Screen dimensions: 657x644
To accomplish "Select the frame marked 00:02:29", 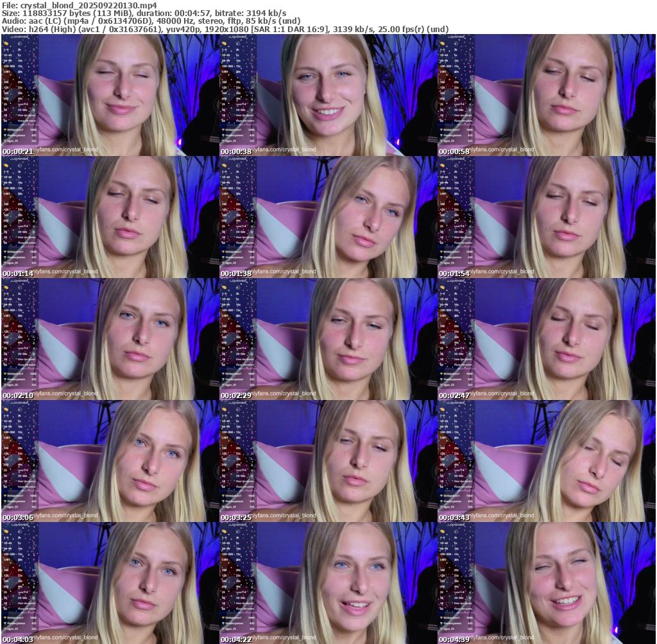I will coord(328,339).
